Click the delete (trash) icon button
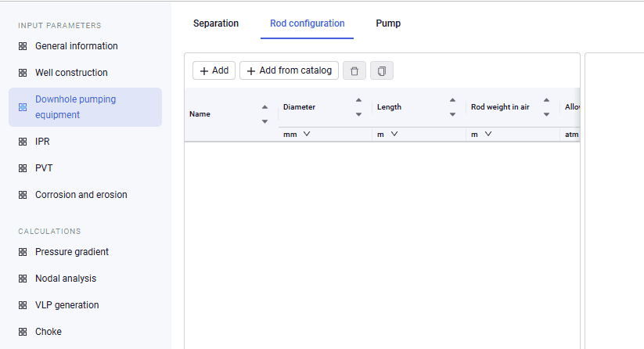Image resolution: width=644 pixels, height=349 pixels. click(354, 70)
